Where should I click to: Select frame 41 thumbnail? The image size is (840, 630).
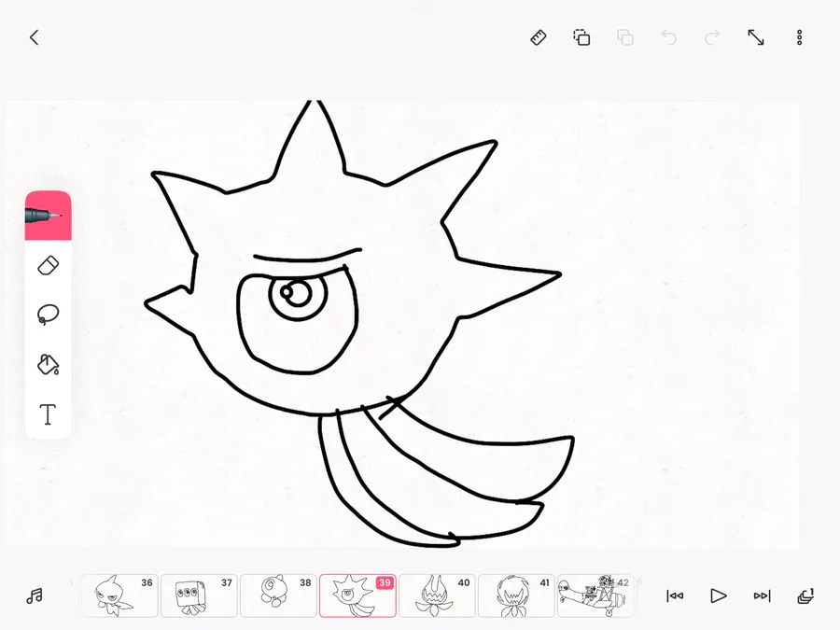[x=516, y=595]
